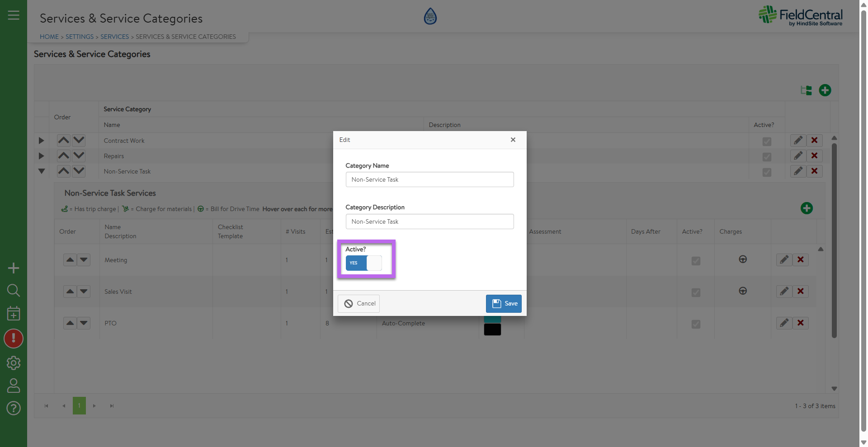Click Active checkbox for Meeting service
Image resolution: width=868 pixels, height=447 pixels.
click(x=696, y=261)
